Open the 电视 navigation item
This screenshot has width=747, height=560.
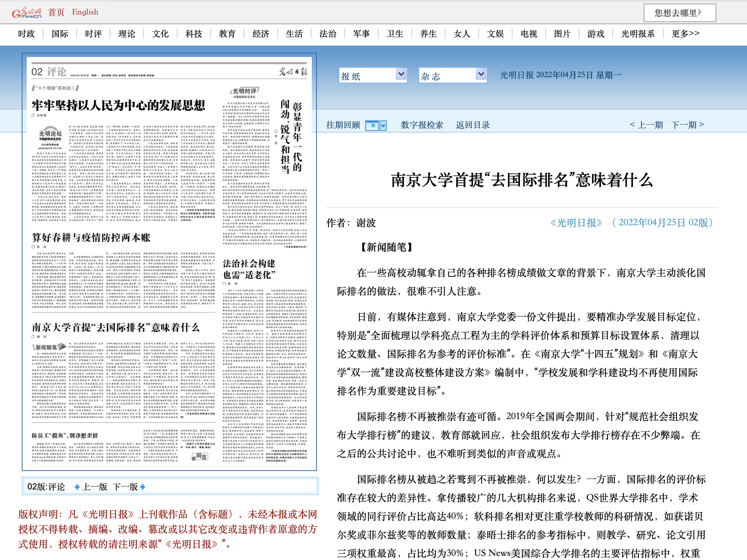click(529, 34)
